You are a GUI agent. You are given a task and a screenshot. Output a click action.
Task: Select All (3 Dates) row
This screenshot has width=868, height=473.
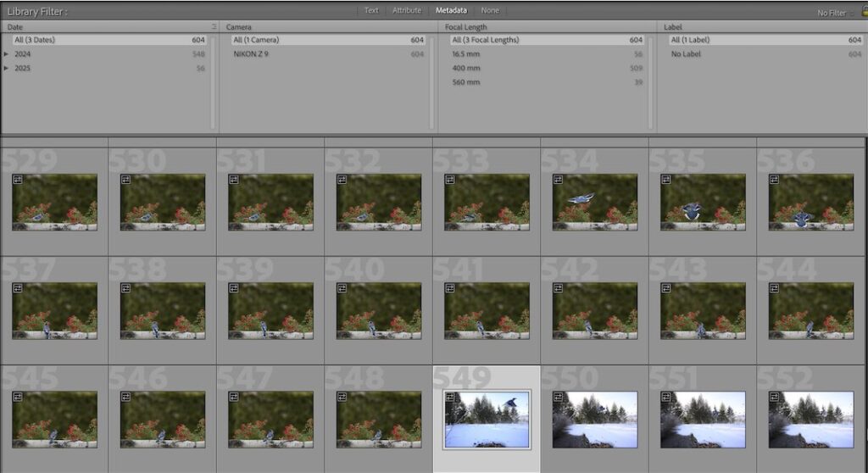[x=109, y=40]
